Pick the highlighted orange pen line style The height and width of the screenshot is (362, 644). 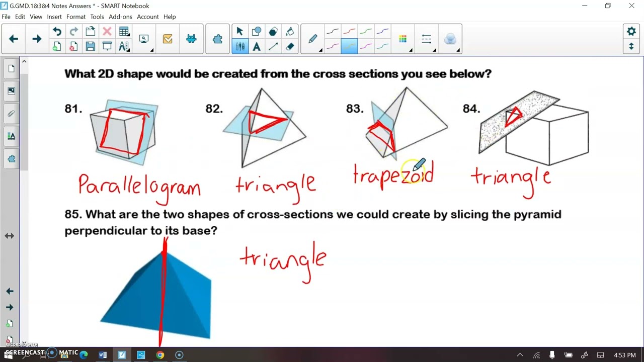[x=349, y=46]
